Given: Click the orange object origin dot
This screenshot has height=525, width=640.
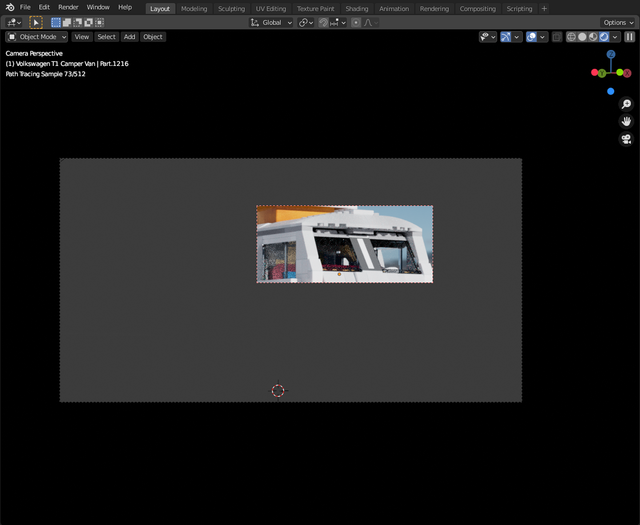Looking at the screenshot, I should pyautogui.click(x=339, y=274).
